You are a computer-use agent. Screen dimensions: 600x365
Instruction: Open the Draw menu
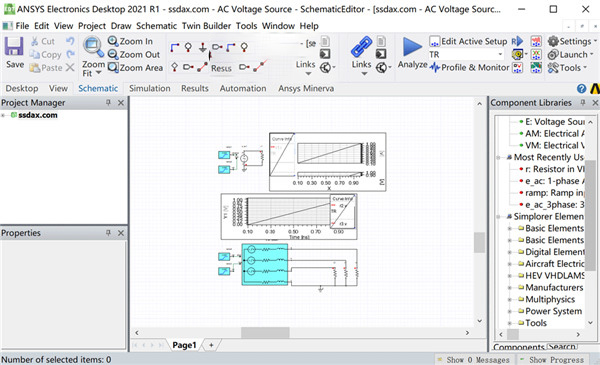[x=121, y=26]
